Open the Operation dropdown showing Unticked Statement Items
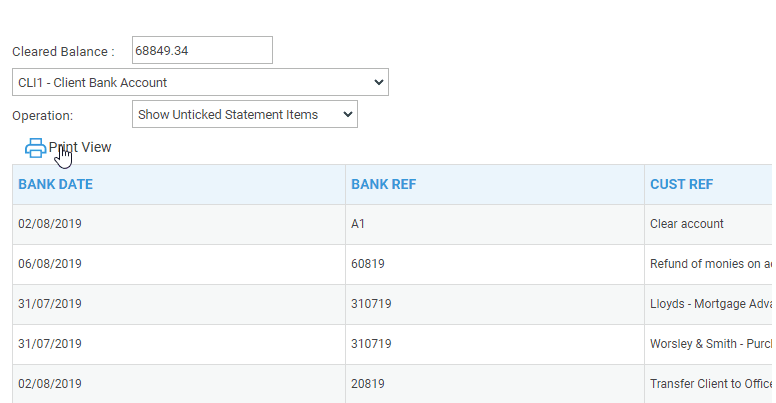 [x=244, y=115]
